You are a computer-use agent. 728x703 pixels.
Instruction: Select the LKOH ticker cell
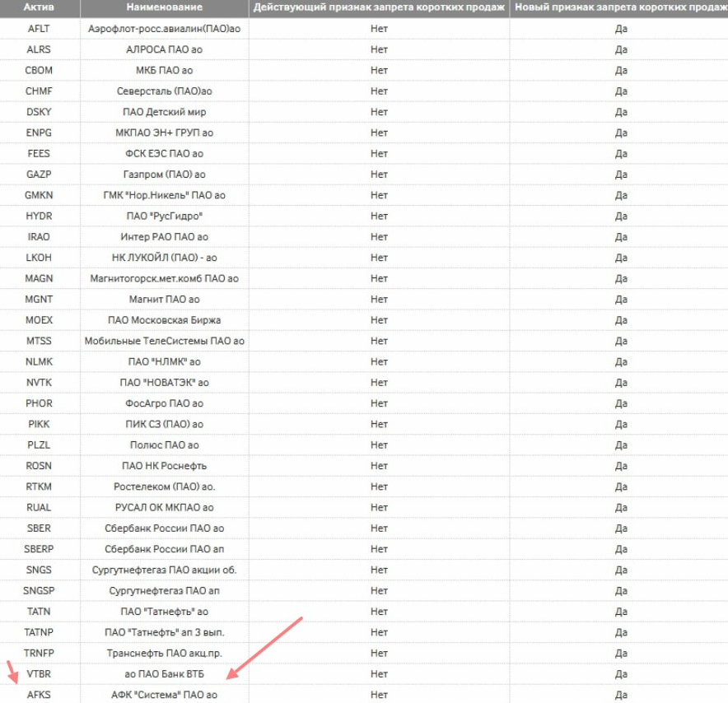[39, 258]
